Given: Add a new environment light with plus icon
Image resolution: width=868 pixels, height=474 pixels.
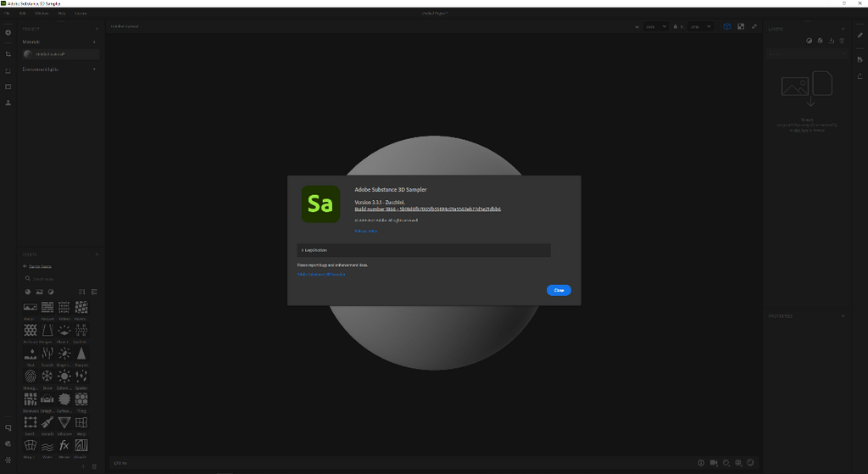Looking at the screenshot, I should (x=94, y=70).
